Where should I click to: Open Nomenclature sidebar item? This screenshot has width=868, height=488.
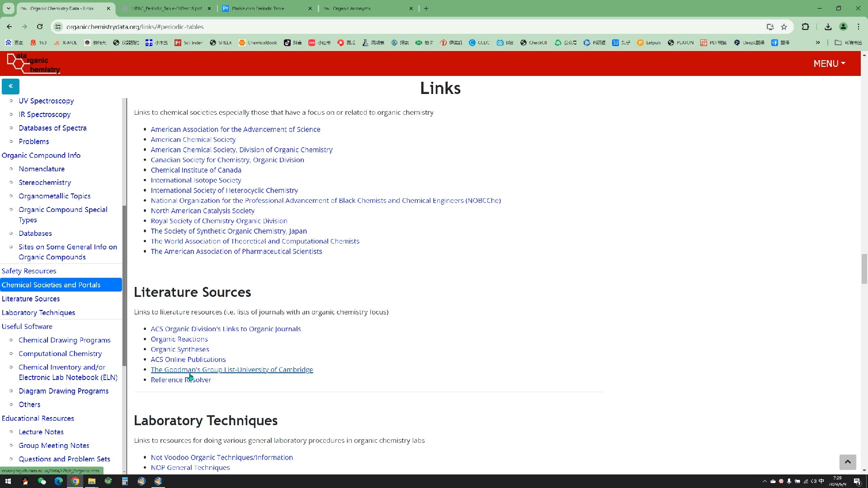42,169
